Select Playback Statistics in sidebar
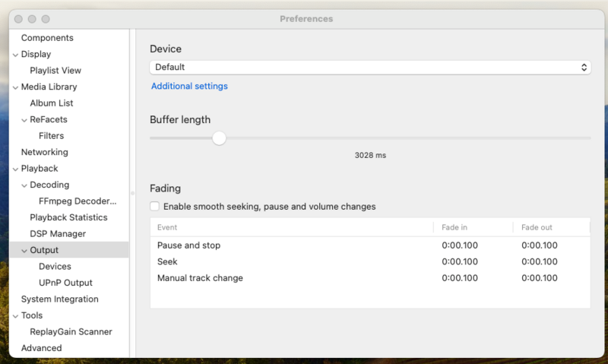608x364 pixels. (x=68, y=218)
